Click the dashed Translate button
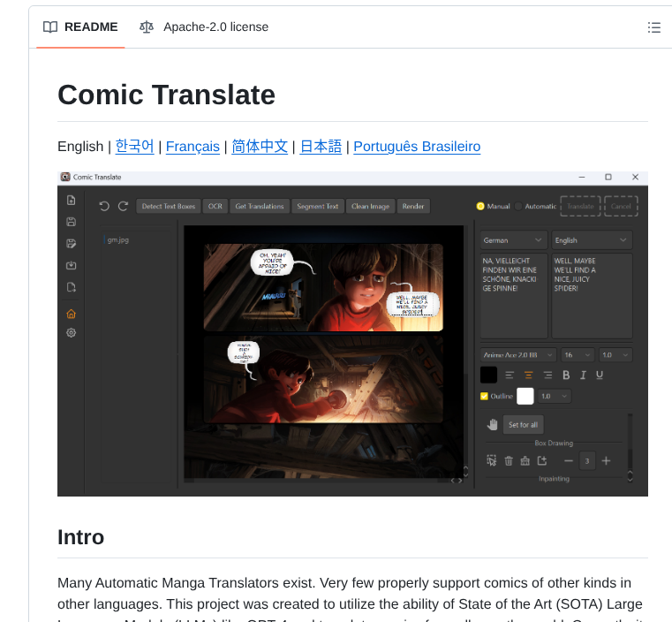 [580, 206]
